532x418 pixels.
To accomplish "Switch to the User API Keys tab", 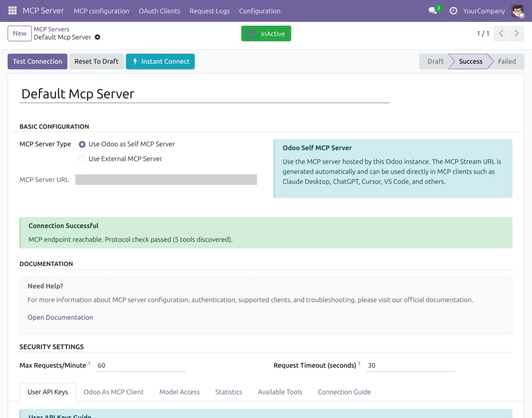I will [48, 392].
